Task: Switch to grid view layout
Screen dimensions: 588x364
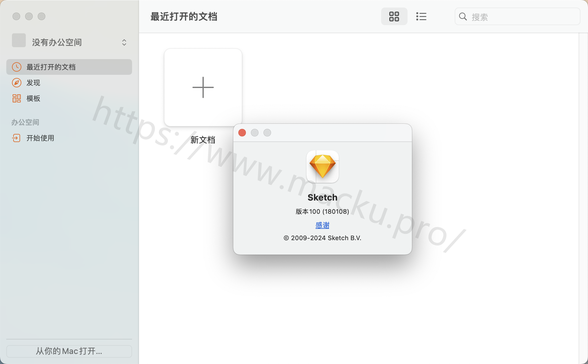Action: [x=394, y=16]
